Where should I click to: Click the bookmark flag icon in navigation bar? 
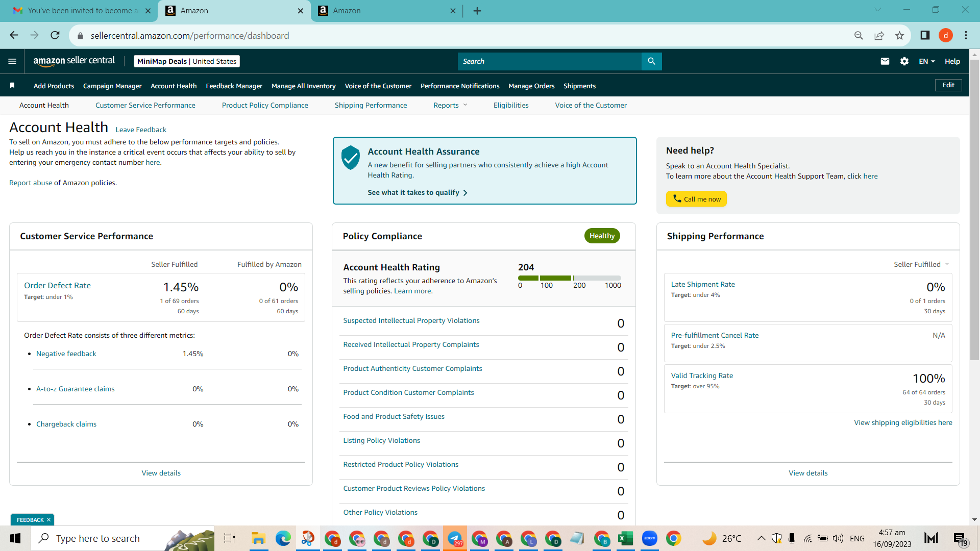(x=12, y=85)
